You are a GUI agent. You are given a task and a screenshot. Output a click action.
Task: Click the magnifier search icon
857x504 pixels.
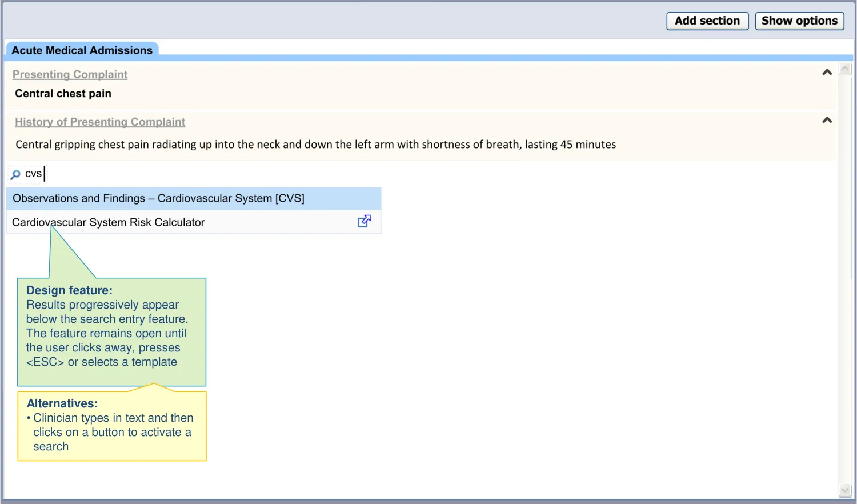click(15, 174)
